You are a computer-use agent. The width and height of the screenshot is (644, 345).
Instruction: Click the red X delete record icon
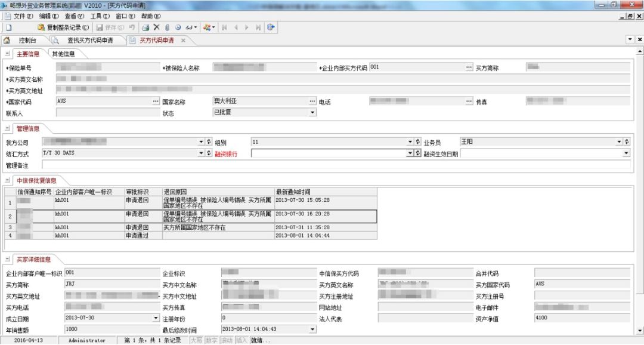157,26
